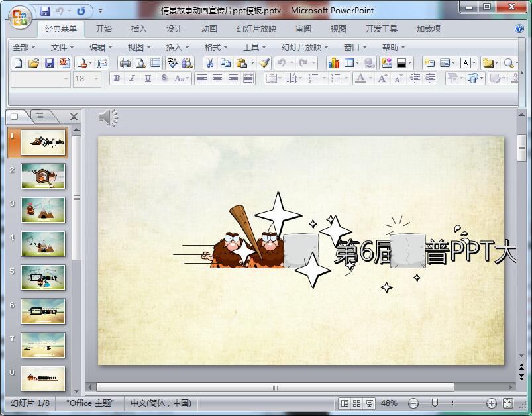The image size is (532, 416).
Task: Click the zoom slider handle
Action: tap(435, 403)
